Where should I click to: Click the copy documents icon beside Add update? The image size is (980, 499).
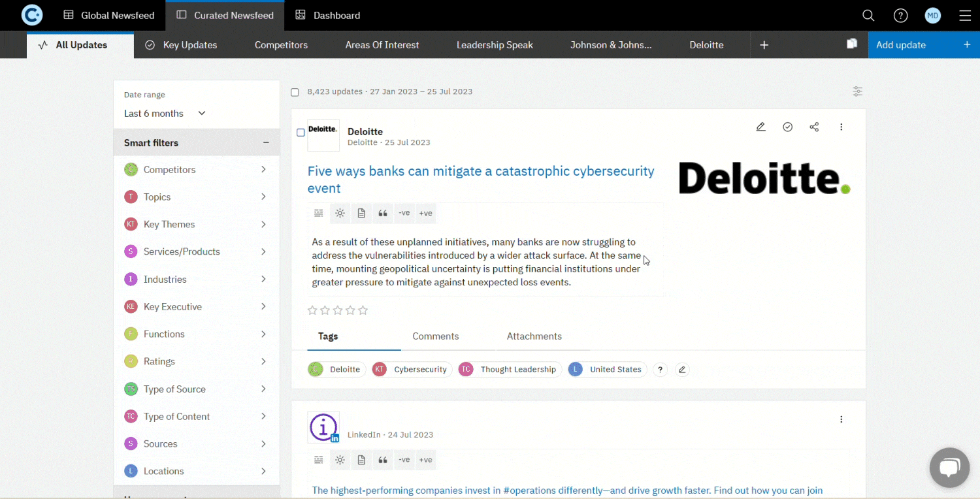click(x=852, y=44)
